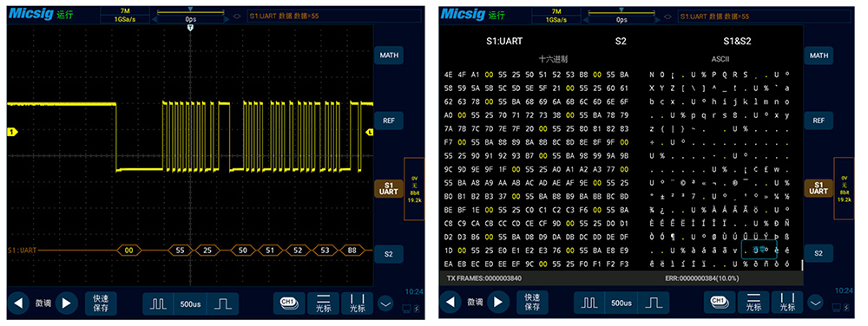Tap fine-tune right arrow on waveform screen
The height and width of the screenshot is (326, 868).
[67, 303]
